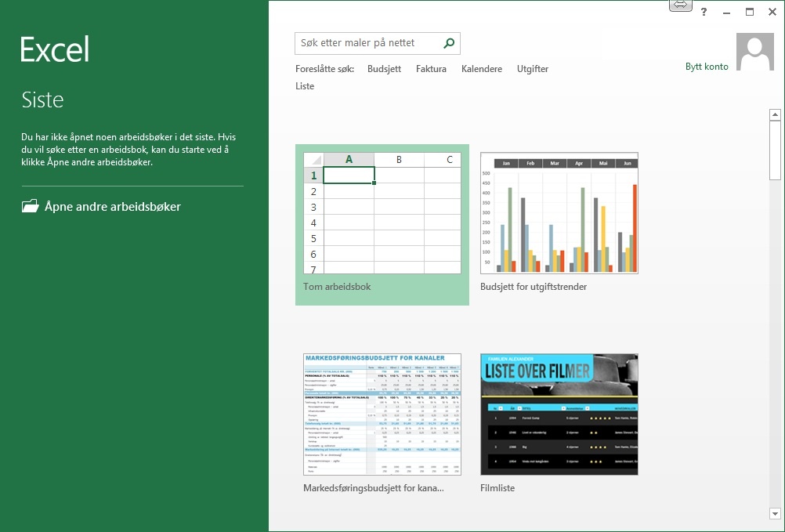This screenshot has width=785, height=532.
Task: Select the Markedsføringsbudsjett for kanaler template
Action: pyautogui.click(x=382, y=414)
